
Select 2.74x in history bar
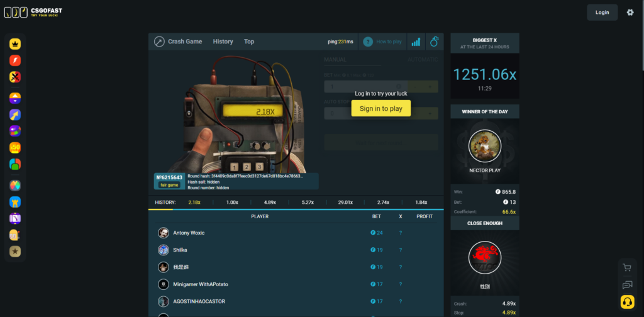pos(383,203)
